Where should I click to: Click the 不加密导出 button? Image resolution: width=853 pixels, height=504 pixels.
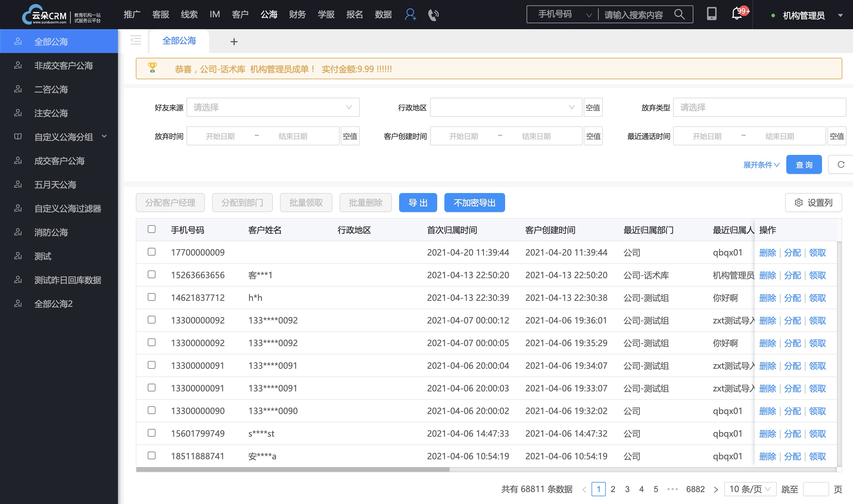pyautogui.click(x=474, y=203)
